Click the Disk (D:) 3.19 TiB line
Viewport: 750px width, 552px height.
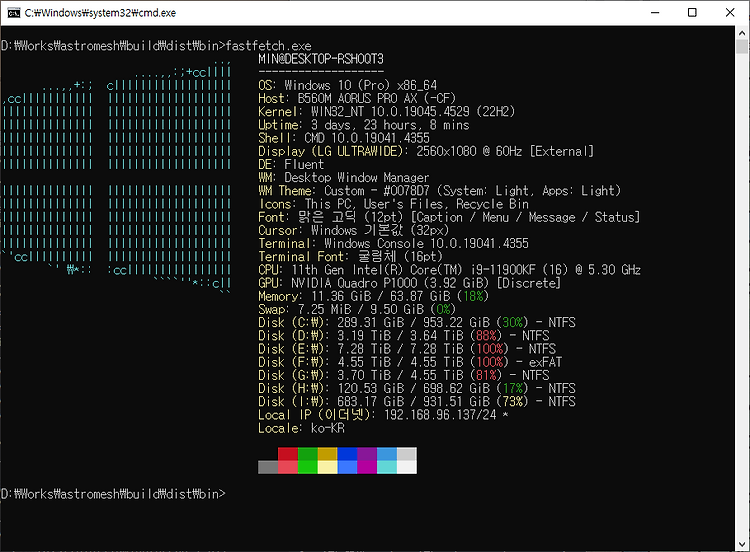click(404, 336)
